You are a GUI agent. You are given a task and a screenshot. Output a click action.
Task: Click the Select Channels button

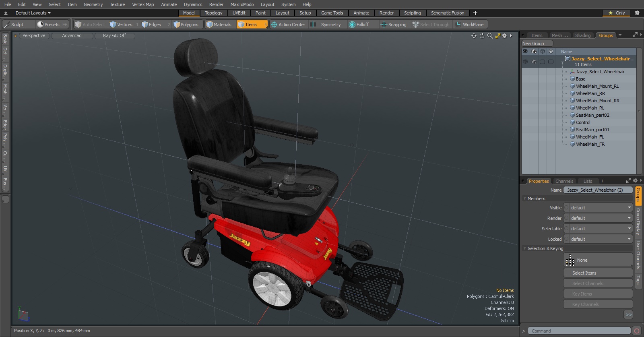(598, 283)
